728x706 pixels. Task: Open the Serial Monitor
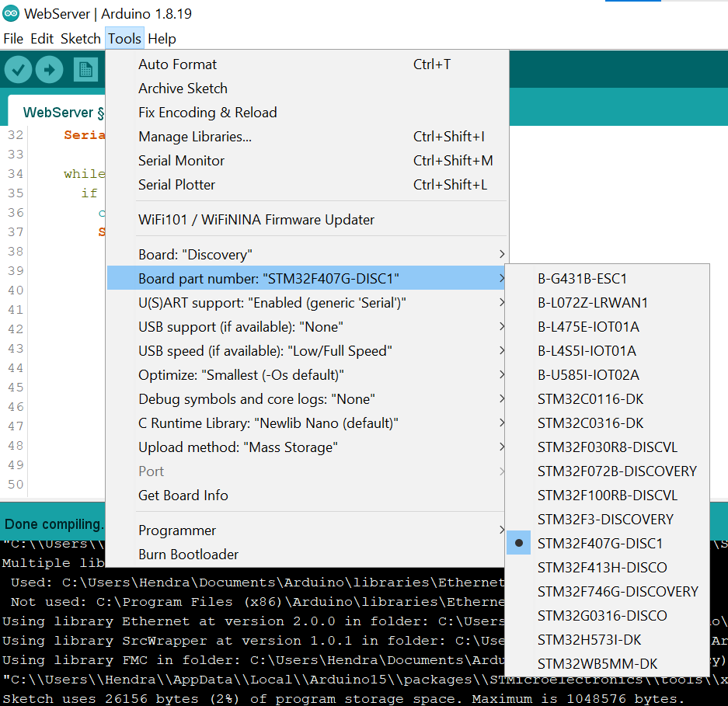[306, 161]
